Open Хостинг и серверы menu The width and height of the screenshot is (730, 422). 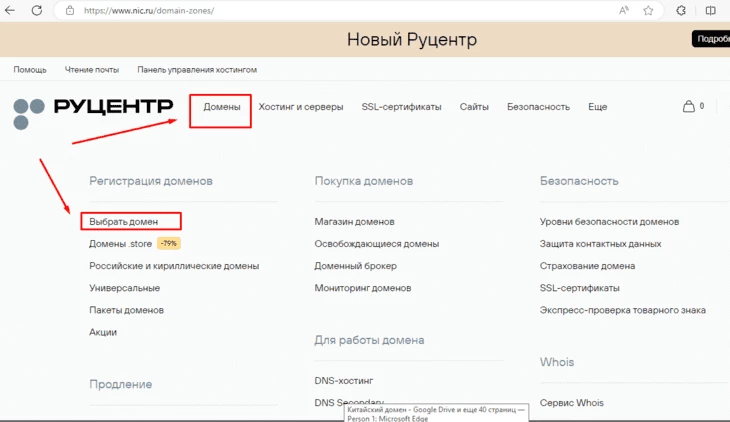point(300,107)
